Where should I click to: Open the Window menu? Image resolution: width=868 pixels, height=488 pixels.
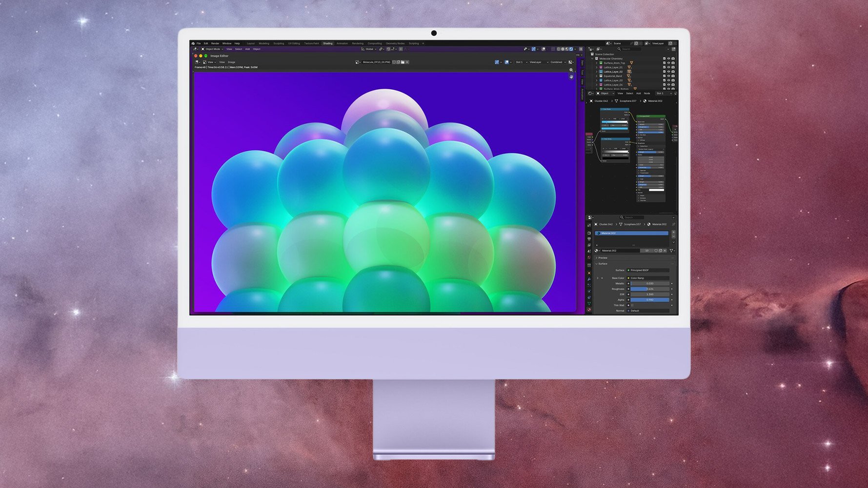(227, 43)
